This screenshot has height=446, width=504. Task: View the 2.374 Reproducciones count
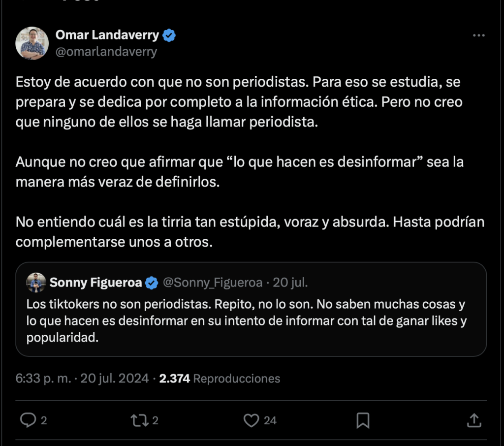[220, 378]
